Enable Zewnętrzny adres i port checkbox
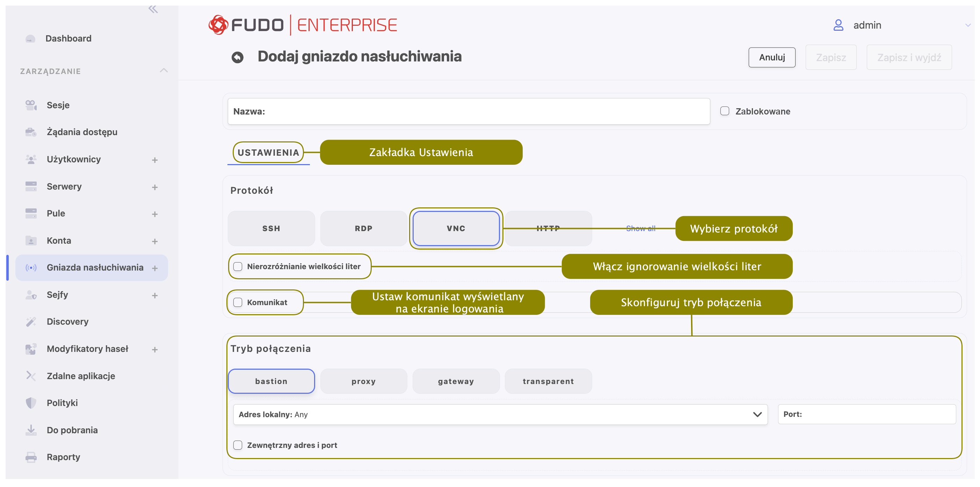 (x=238, y=445)
